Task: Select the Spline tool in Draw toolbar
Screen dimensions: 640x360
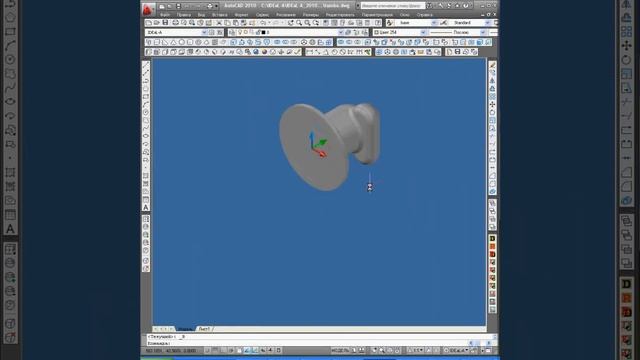Action: [x=146, y=129]
